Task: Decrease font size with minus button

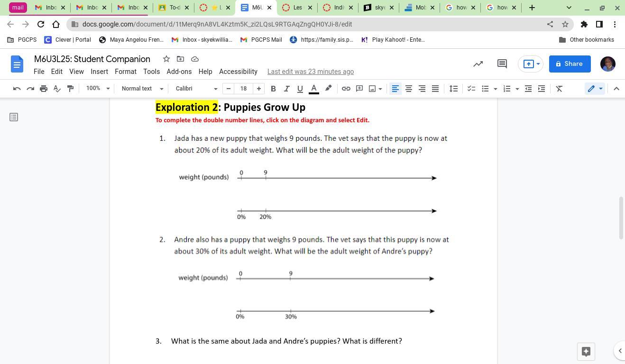Action: tap(229, 89)
